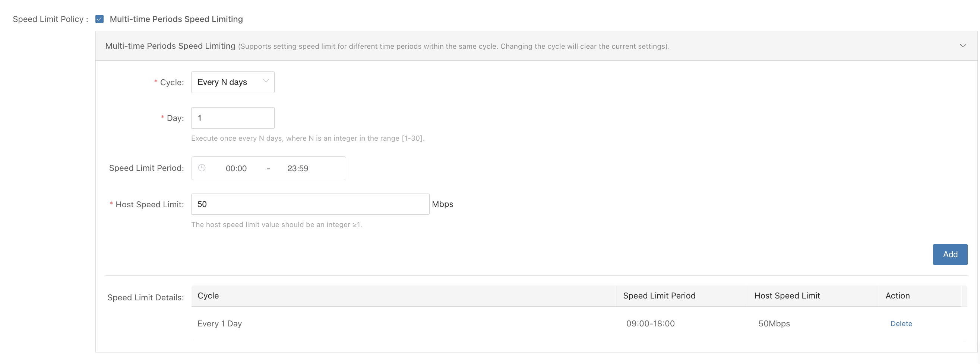Click the 50Mbps cell in details table
Viewport: 980px width, 364px height.
[774, 323]
